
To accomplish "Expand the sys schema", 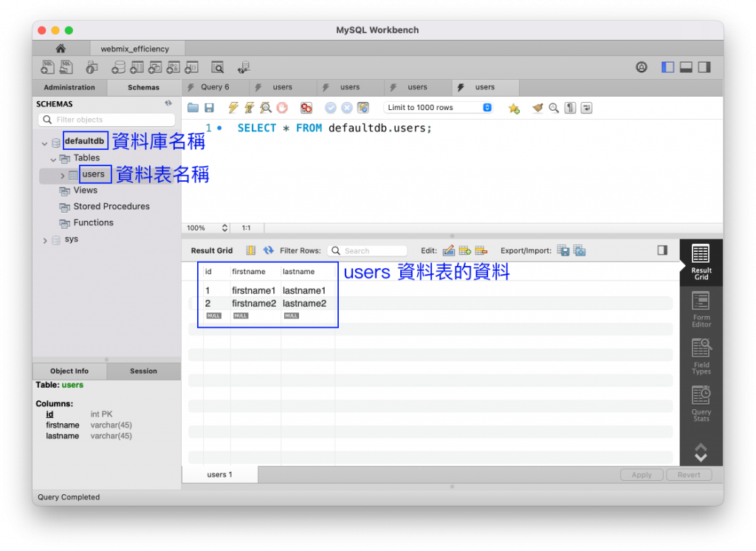I will [45, 240].
